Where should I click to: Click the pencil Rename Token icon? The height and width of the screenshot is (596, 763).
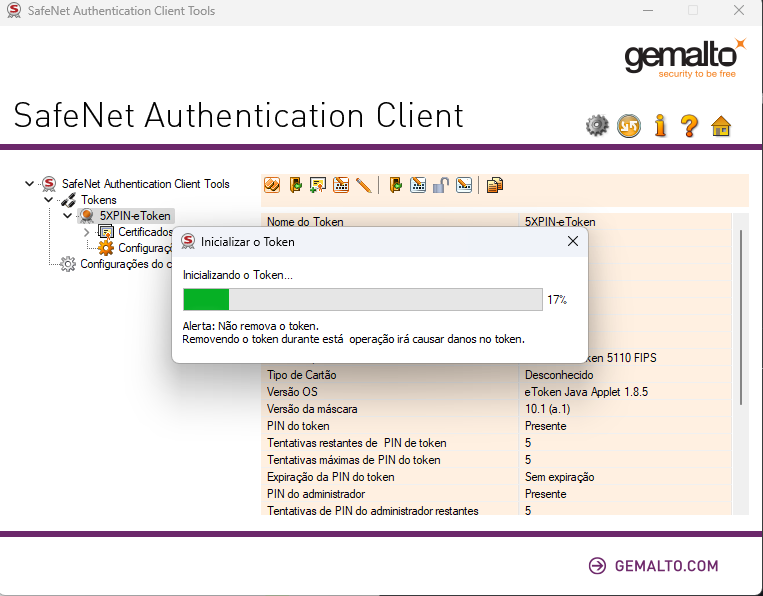(363, 185)
